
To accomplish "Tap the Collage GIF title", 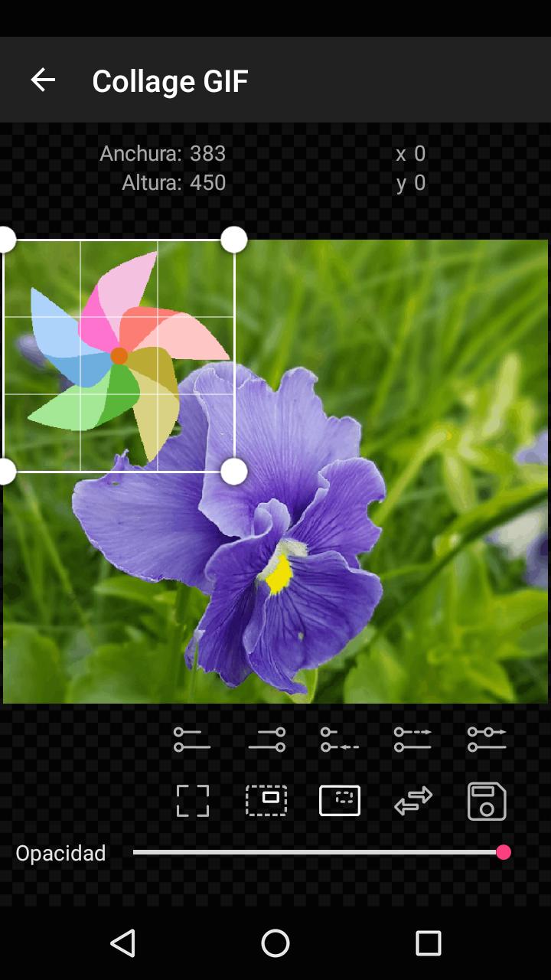I will click(x=170, y=80).
